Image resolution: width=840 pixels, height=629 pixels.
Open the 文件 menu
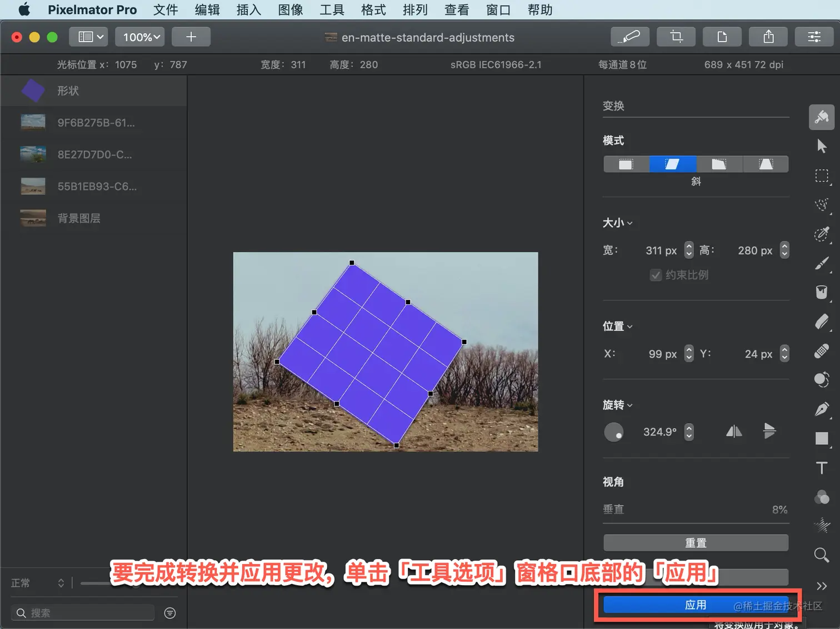point(166,9)
